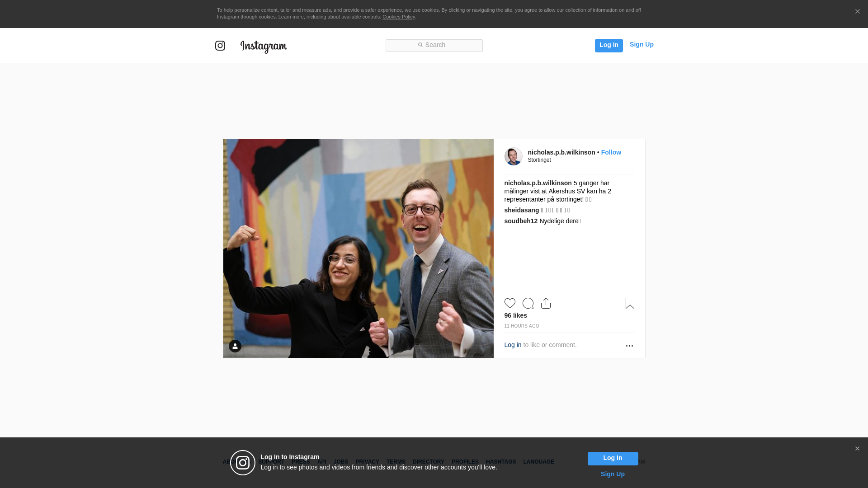Open the DIRECTORY footer link
The image size is (868, 488).
coord(428,462)
